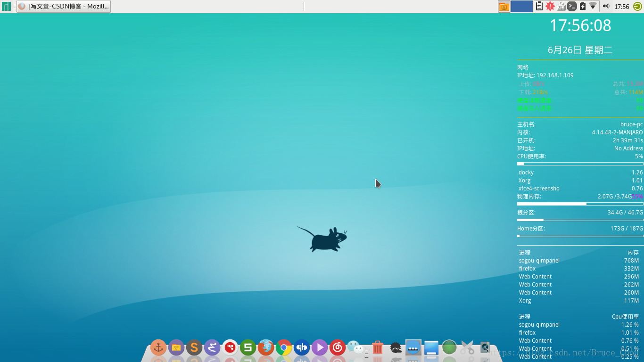Click the physical memory usage bar

[580, 204]
